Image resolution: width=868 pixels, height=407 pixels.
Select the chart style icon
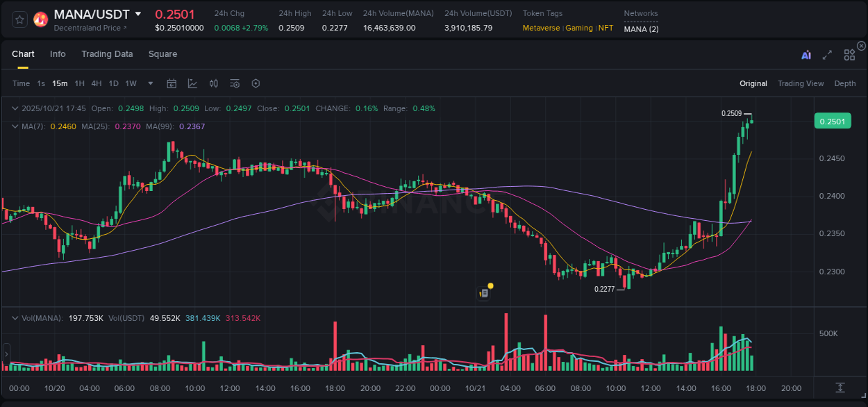pos(192,83)
